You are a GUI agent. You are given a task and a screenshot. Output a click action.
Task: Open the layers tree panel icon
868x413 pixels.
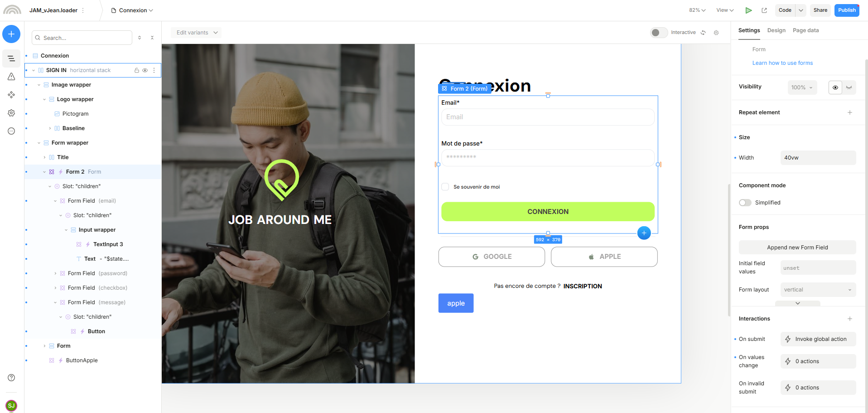11,58
